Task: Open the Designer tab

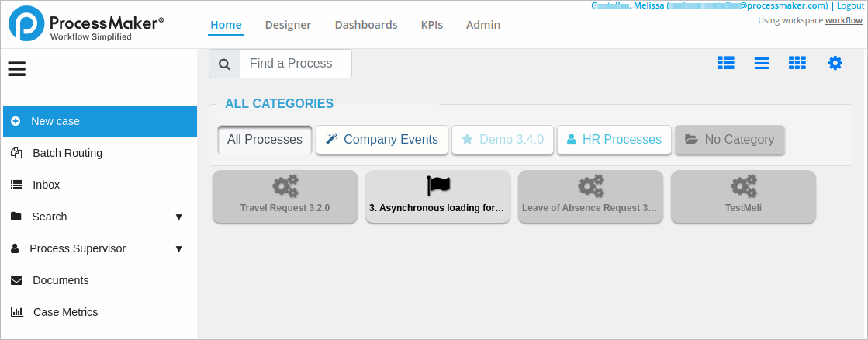Action: point(288,25)
